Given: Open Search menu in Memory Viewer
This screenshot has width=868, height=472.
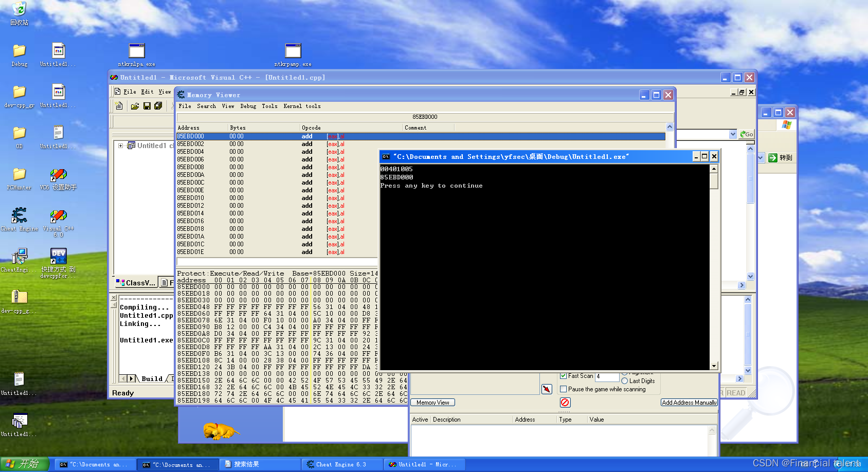Looking at the screenshot, I should click(x=206, y=106).
